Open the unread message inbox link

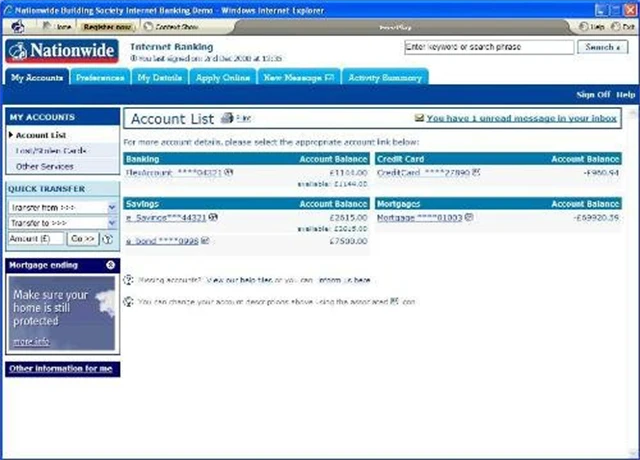(x=521, y=118)
